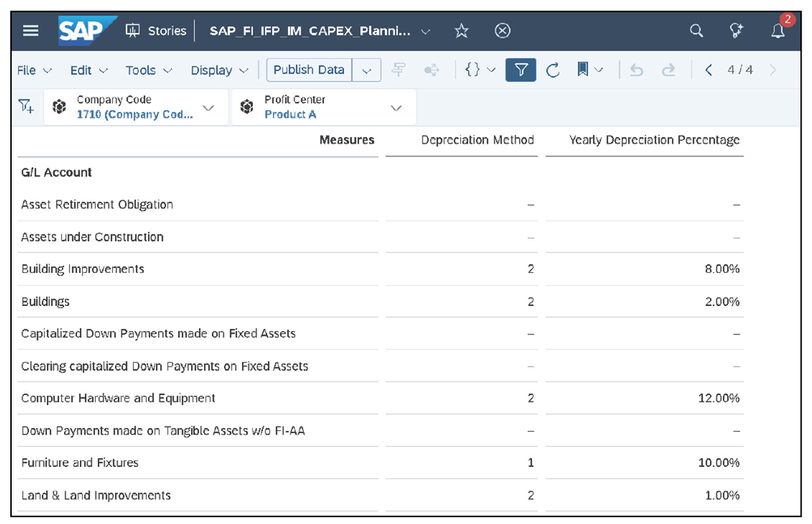The image size is (812, 524).
Task: Click the digital assistant lightbulb icon
Action: point(736,30)
